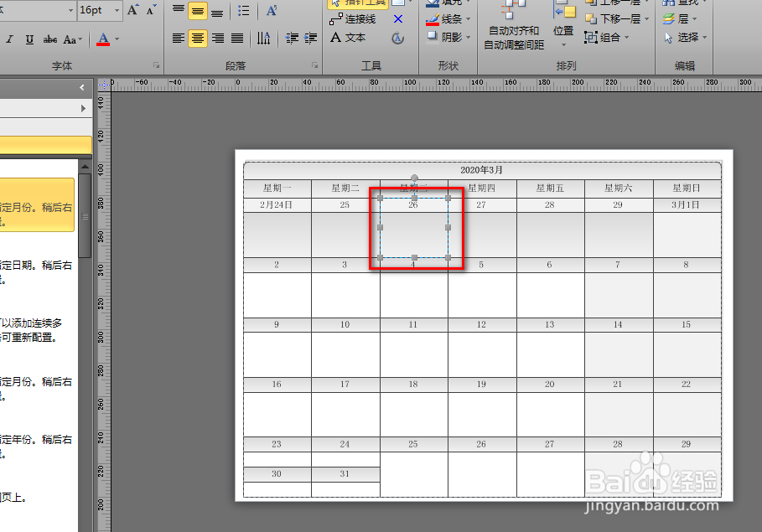Align paragraph left
The width and height of the screenshot is (762, 532).
pyautogui.click(x=179, y=38)
